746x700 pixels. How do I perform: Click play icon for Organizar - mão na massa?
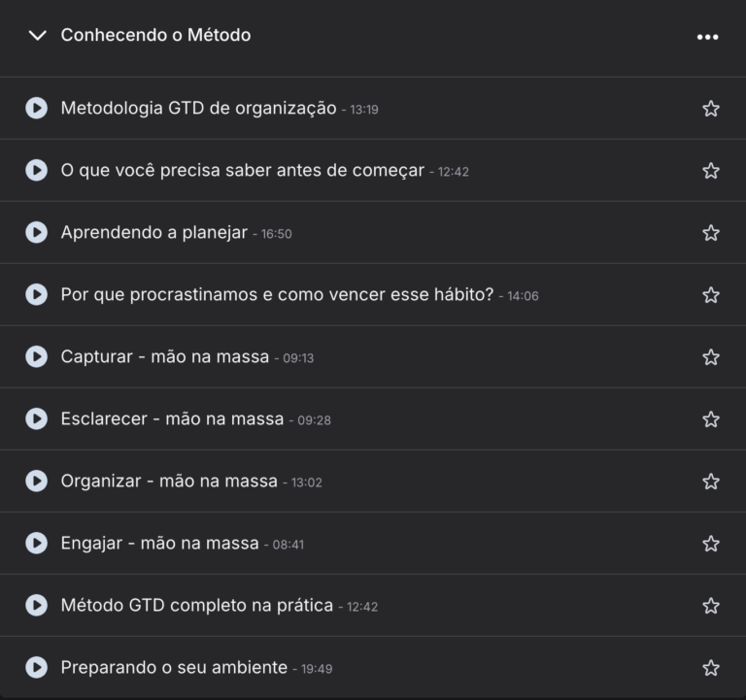(x=36, y=481)
